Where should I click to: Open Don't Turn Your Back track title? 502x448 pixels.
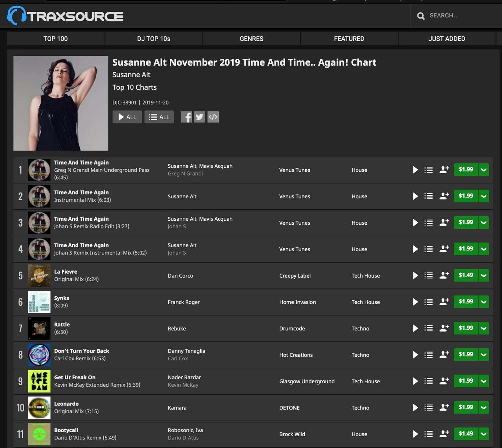click(x=82, y=351)
